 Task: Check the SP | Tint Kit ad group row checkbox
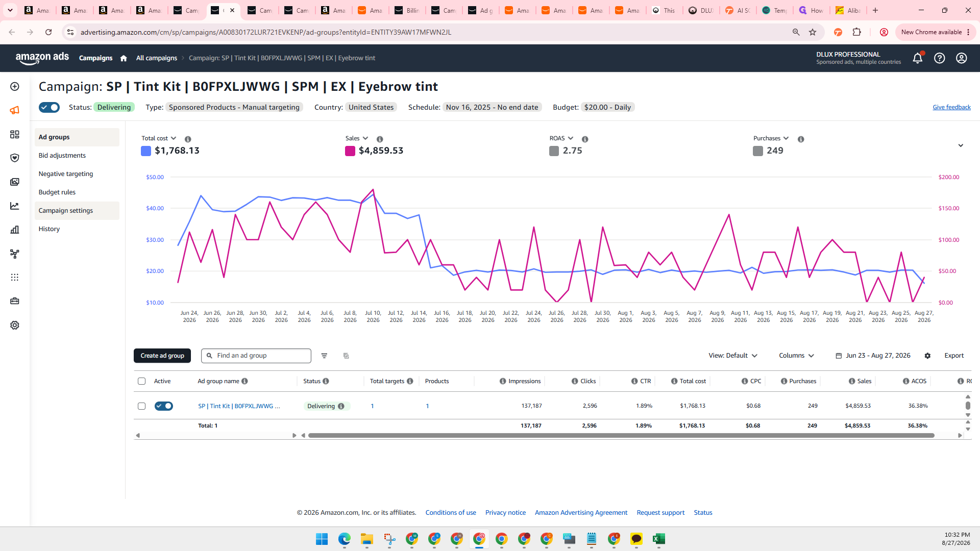142,406
